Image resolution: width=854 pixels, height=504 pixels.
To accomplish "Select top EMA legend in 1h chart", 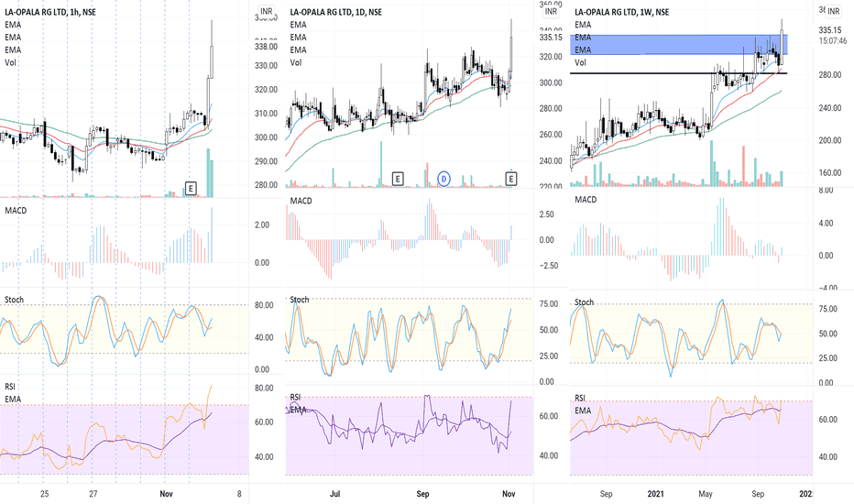I will click(13, 25).
